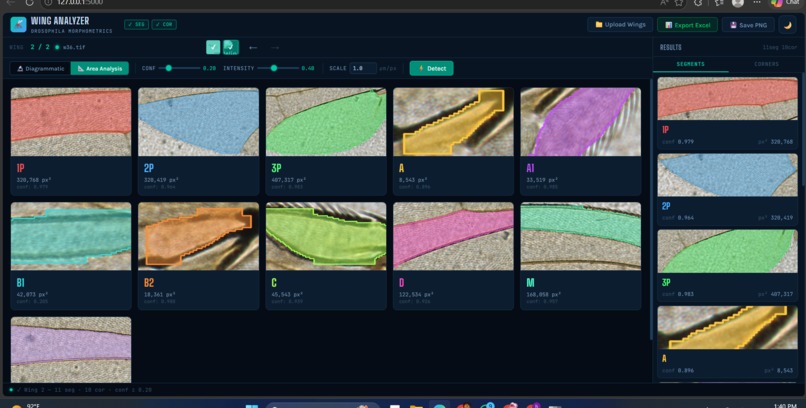Adjust the CONF slider handle

[x=169, y=68]
